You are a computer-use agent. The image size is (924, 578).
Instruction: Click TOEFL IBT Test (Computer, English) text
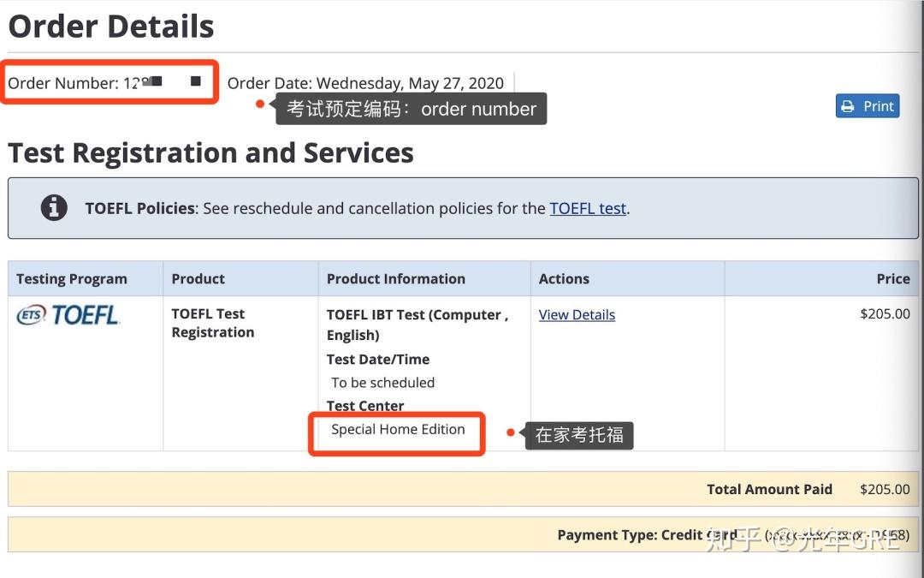coord(418,325)
